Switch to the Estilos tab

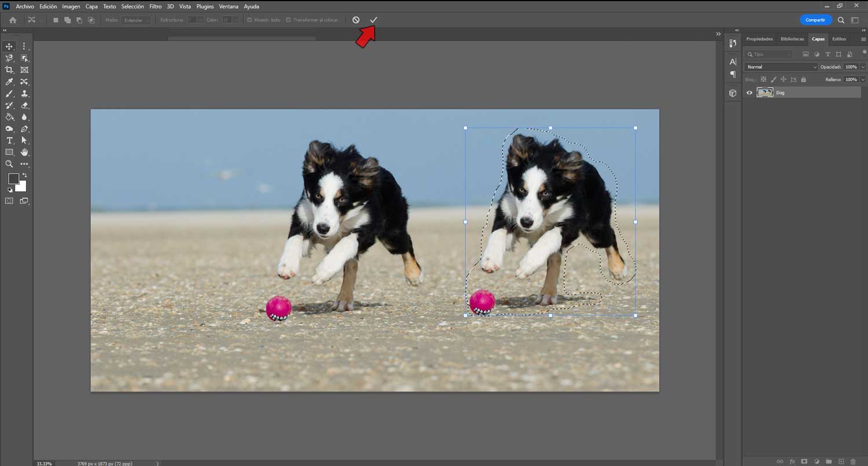coord(839,39)
